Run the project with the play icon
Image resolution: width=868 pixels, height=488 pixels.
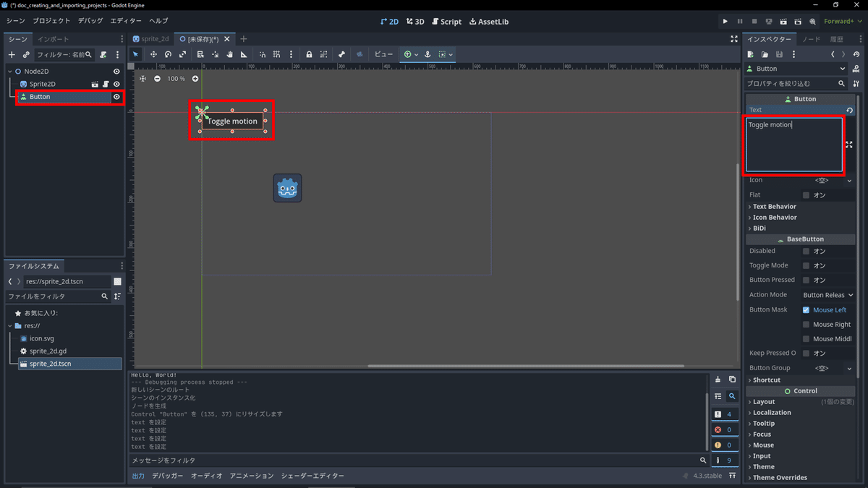tap(726, 22)
